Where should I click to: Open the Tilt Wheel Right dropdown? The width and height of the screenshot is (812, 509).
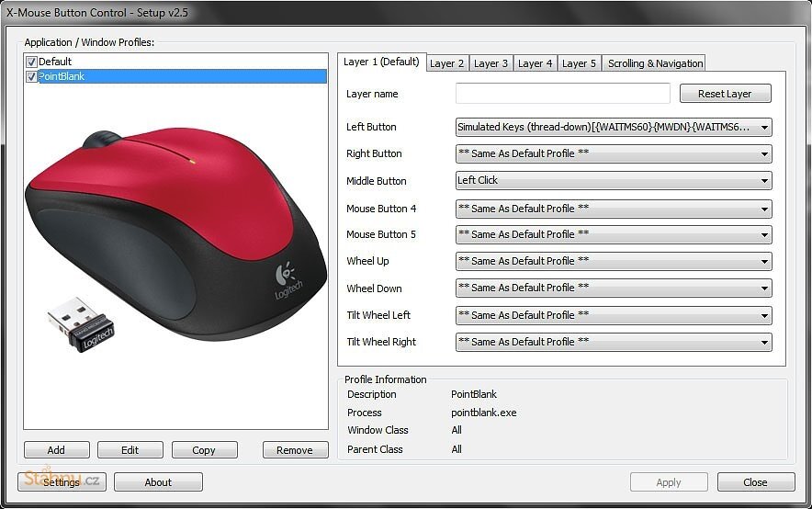click(x=614, y=343)
